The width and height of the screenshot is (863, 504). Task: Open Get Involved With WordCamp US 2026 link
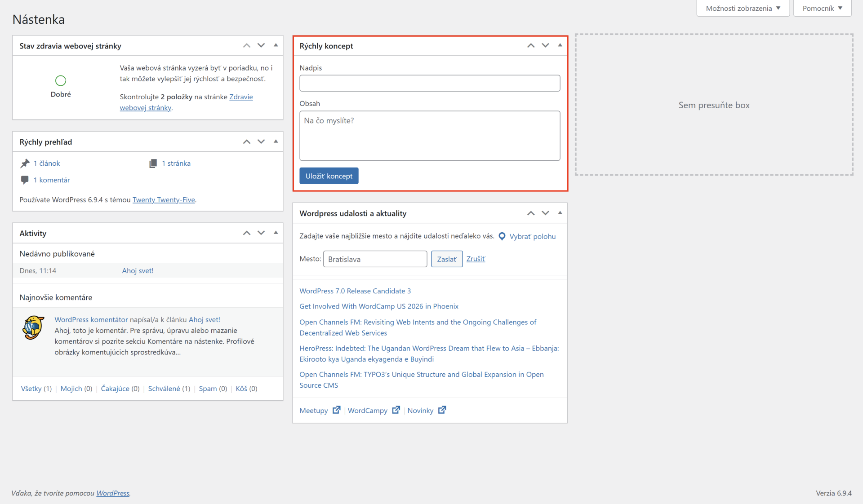[379, 306]
